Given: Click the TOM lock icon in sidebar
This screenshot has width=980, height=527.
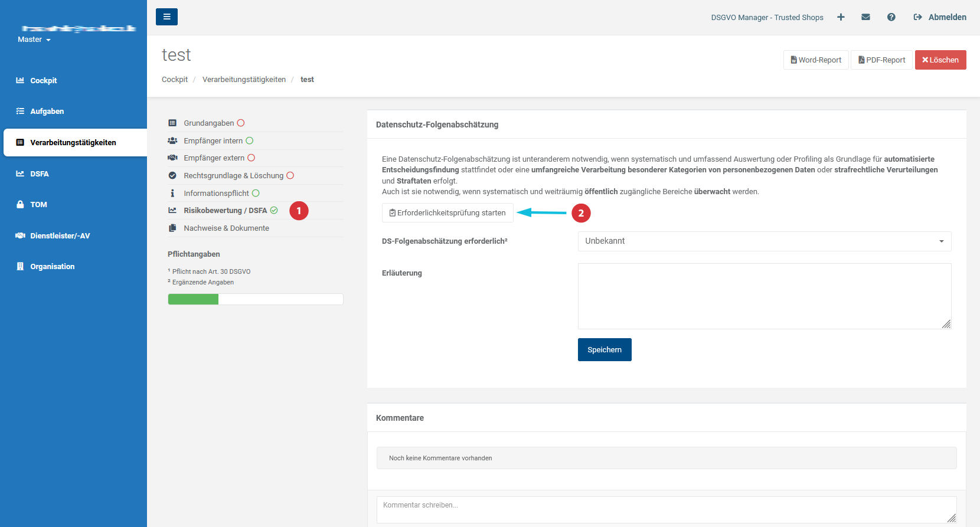Looking at the screenshot, I should 20,205.
